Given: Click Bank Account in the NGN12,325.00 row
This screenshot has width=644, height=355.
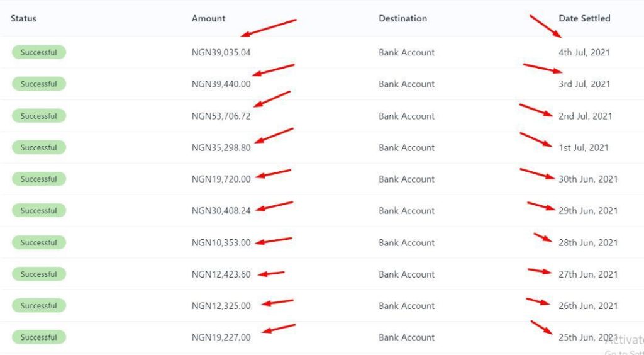Looking at the screenshot, I should click(x=406, y=305).
